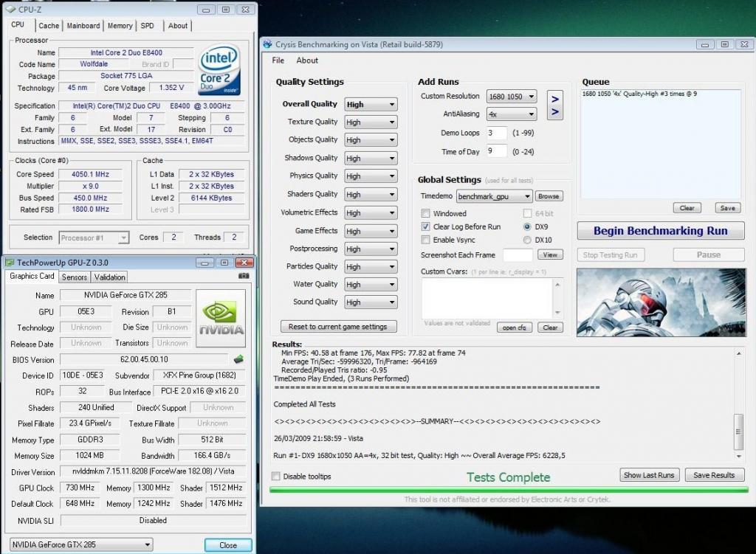Click Begin Benchmarking Run button
The image size is (756, 554).
[x=661, y=231]
